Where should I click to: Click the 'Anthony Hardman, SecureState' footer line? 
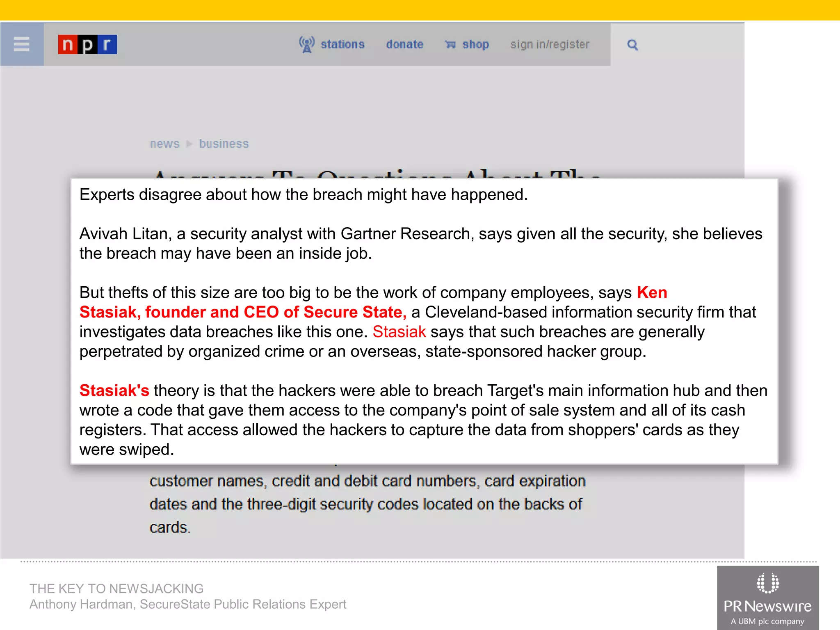[188, 604]
